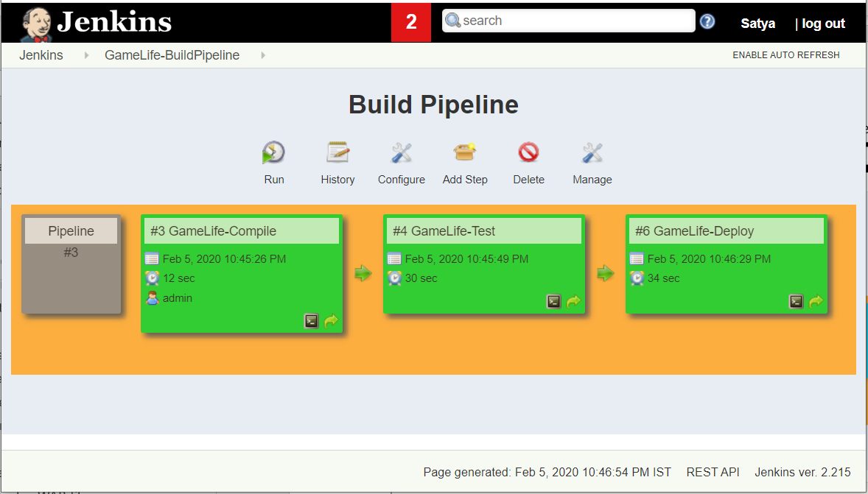Open the pipeline History icon

pos(337,153)
